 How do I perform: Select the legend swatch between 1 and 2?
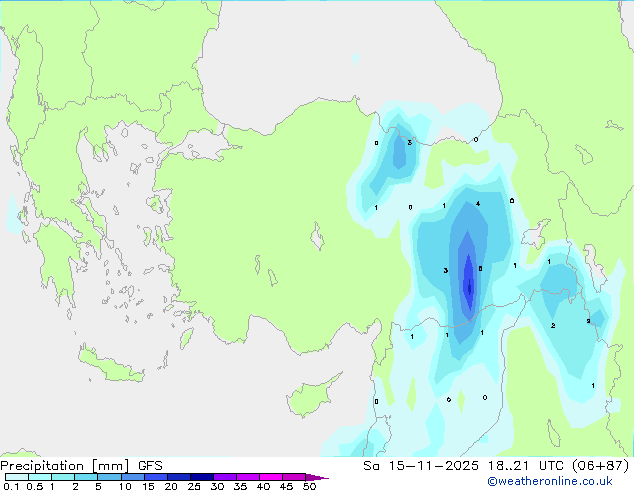tap(63, 477)
